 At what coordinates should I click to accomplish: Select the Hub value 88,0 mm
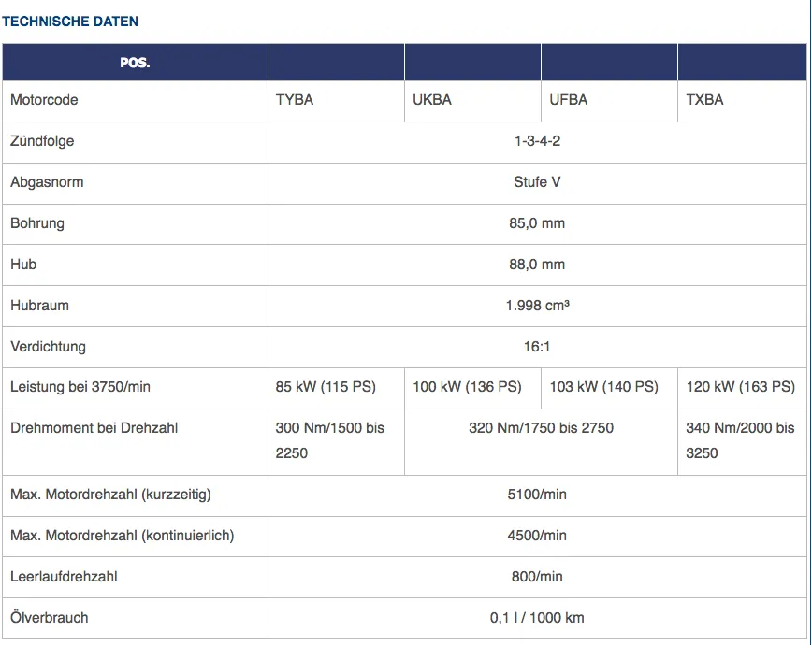(537, 265)
